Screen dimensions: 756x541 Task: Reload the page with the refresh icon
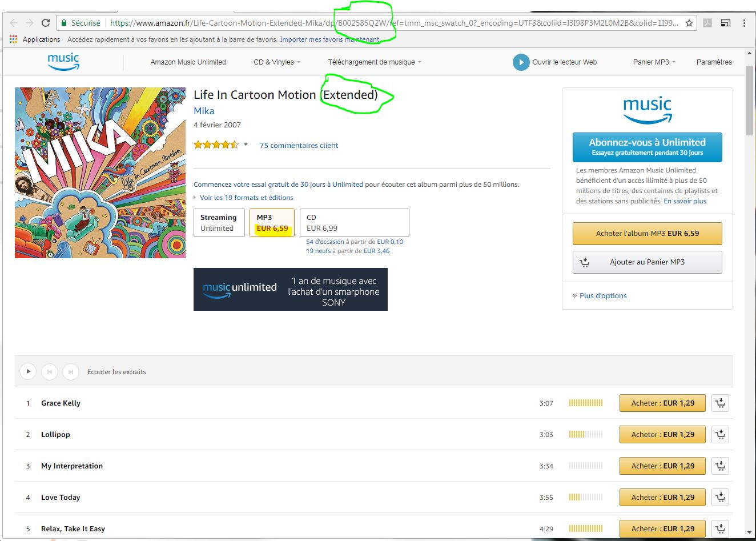coord(46,23)
